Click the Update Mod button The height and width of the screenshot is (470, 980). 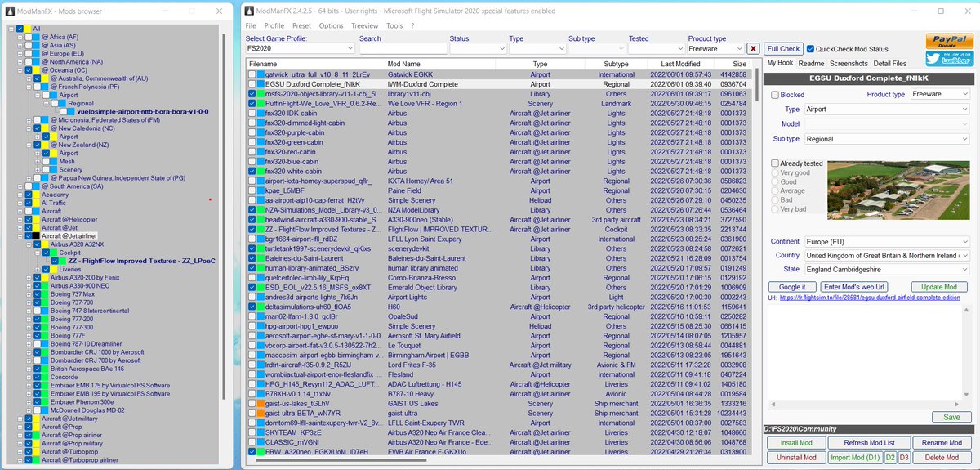pyautogui.click(x=939, y=287)
